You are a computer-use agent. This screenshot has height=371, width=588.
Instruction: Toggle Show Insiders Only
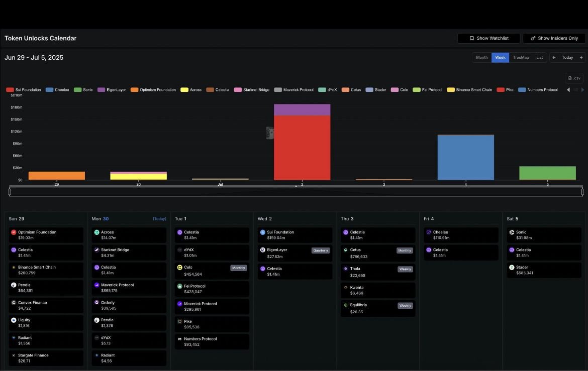(x=554, y=38)
